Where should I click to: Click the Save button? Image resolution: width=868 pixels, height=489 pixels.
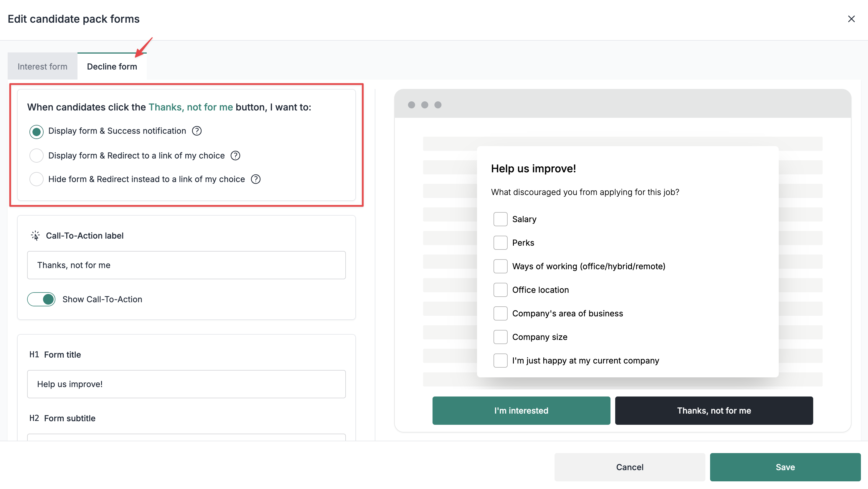click(785, 467)
